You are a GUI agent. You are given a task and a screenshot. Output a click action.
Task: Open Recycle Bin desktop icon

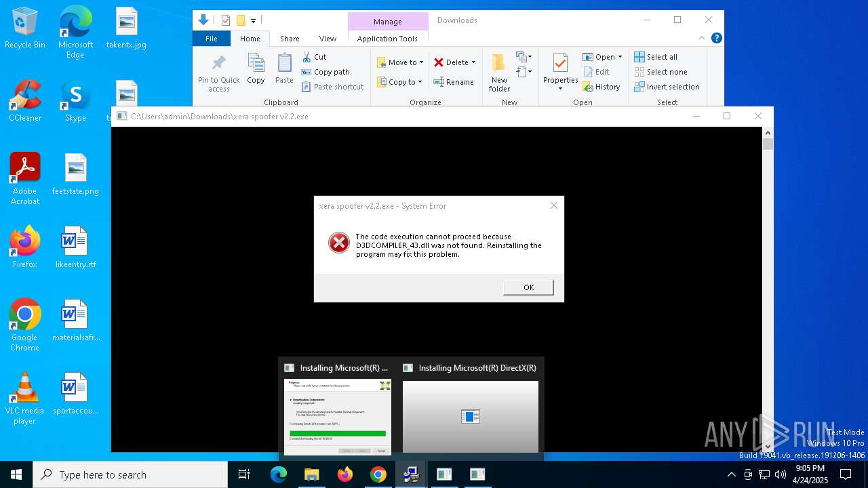click(25, 28)
